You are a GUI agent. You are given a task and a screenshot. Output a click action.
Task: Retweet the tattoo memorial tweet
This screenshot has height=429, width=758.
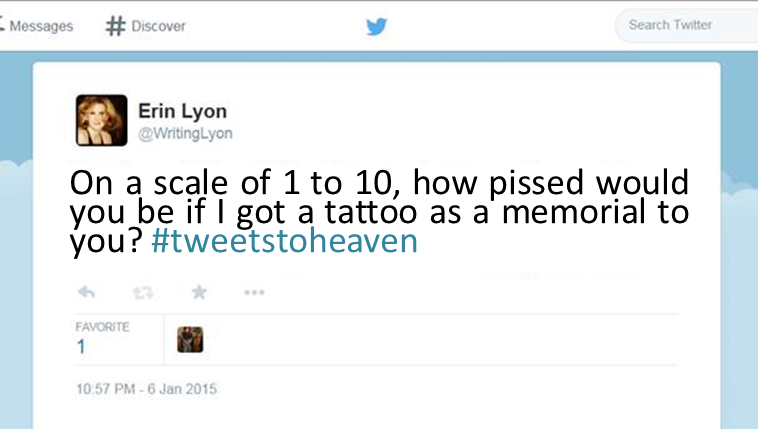pyautogui.click(x=143, y=292)
